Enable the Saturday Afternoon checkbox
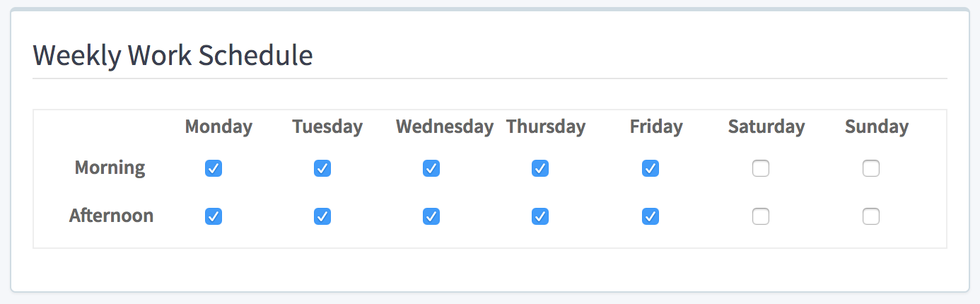 click(761, 216)
